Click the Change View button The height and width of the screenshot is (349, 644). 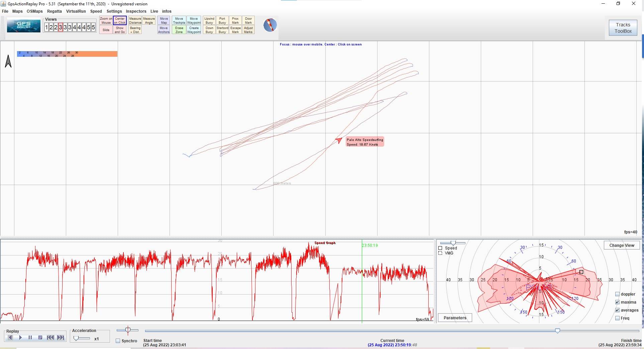click(x=621, y=245)
